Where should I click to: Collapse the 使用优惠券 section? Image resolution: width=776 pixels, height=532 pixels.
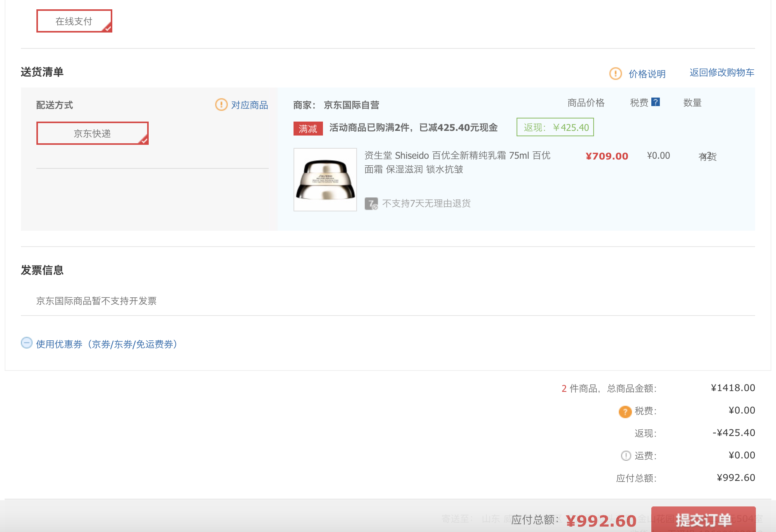pos(27,343)
